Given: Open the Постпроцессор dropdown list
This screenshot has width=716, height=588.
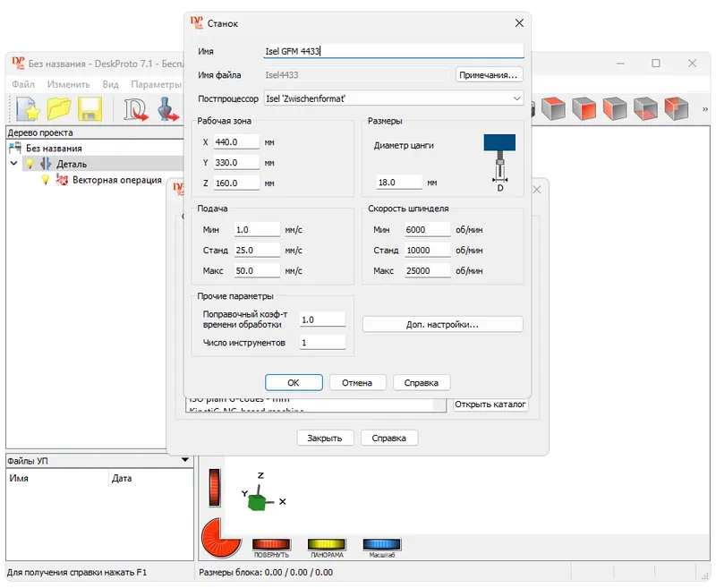Looking at the screenshot, I should (x=516, y=98).
